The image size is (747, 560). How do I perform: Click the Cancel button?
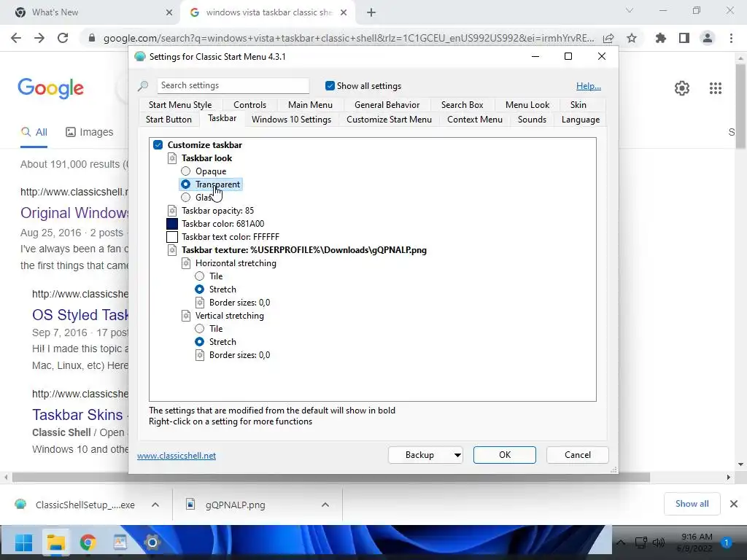(x=578, y=455)
